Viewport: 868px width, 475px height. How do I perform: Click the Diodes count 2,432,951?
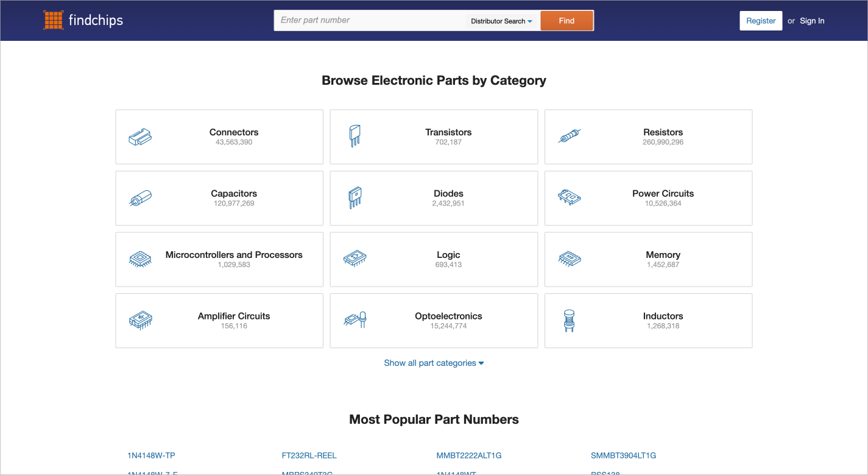(448, 204)
